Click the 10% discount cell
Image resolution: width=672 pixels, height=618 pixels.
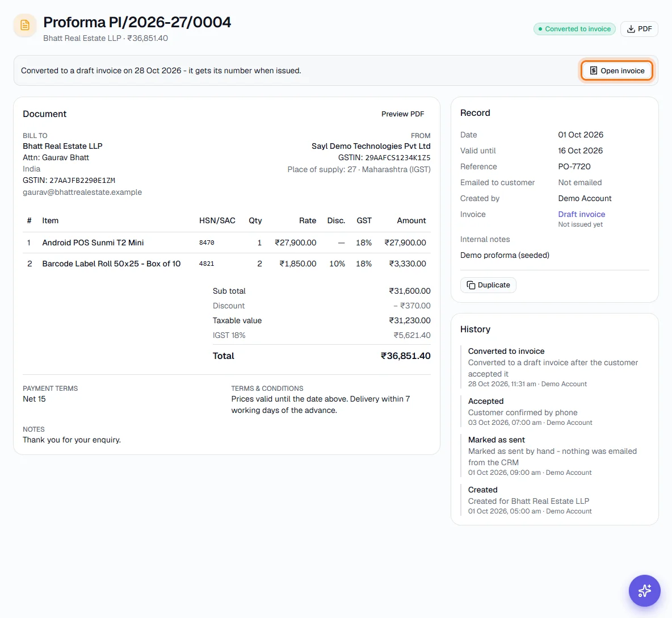(337, 264)
